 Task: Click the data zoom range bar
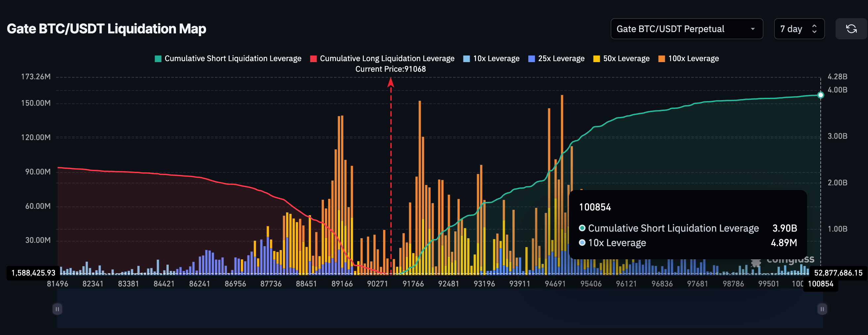click(x=440, y=308)
